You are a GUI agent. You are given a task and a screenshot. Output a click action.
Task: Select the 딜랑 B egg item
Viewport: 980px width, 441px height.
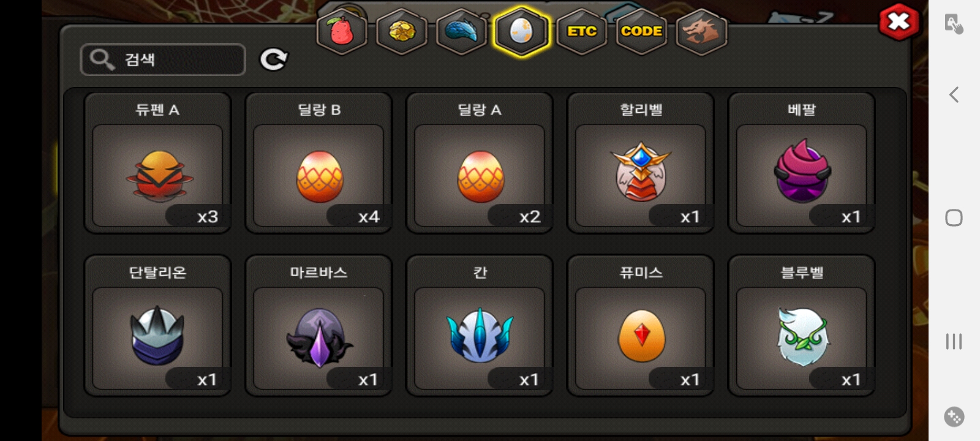(318, 163)
